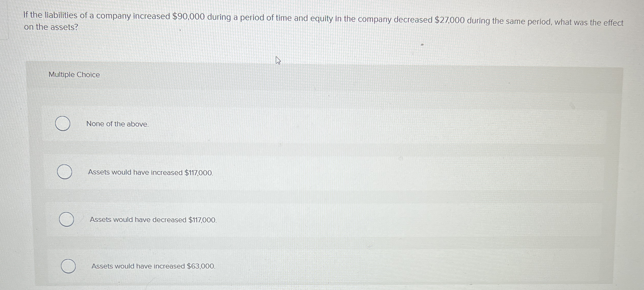Click the 'None of the above' label text

coord(117,124)
